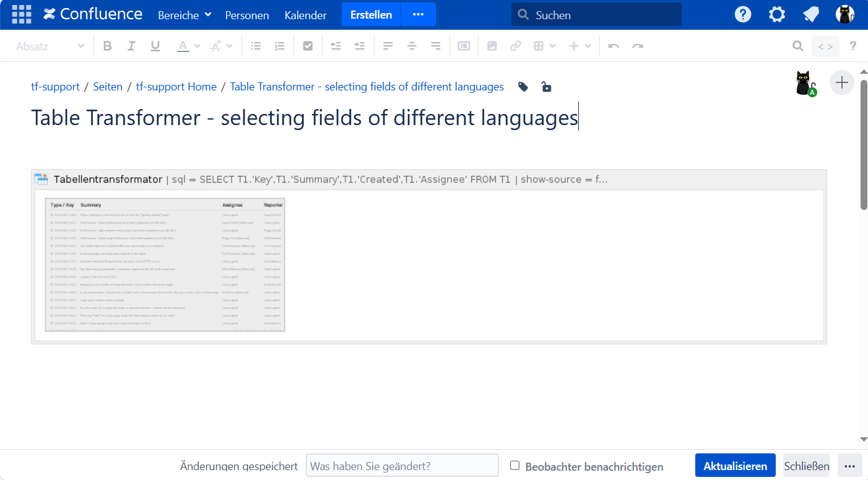The height and width of the screenshot is (480, 868).
Task: Open the Kalender menu item
Action: coord(305,15)
